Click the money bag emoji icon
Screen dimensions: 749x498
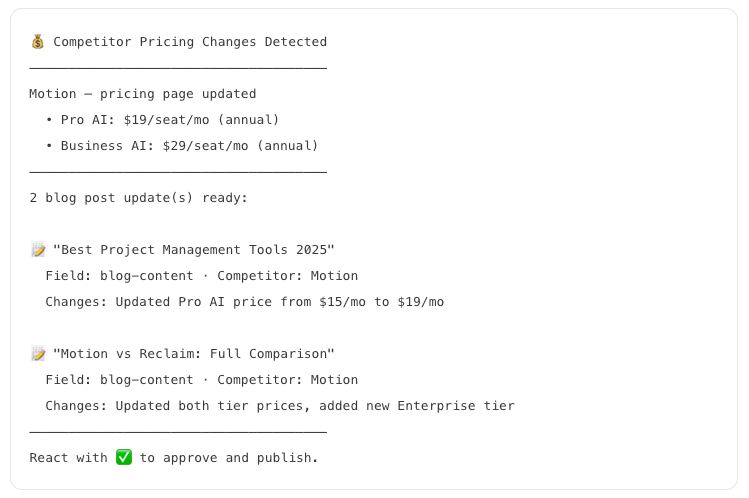(38, 42)
